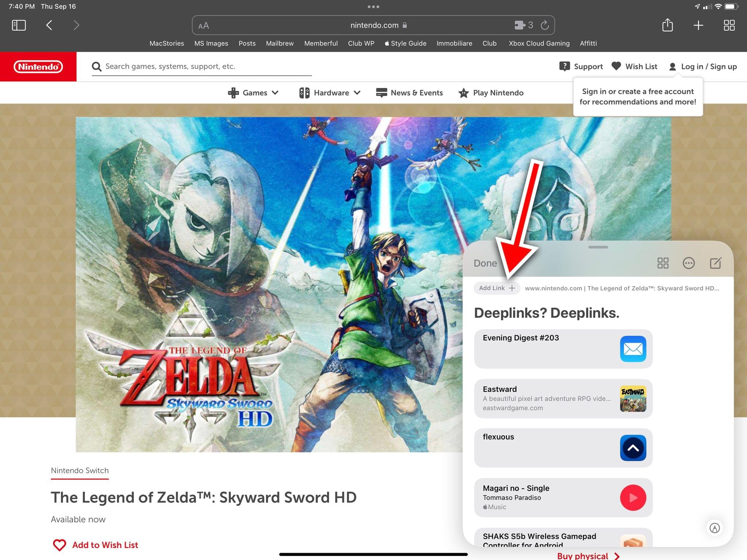Open the Club WP bookmark
Screen dimensions: 747x560
(x=361, y=43)
